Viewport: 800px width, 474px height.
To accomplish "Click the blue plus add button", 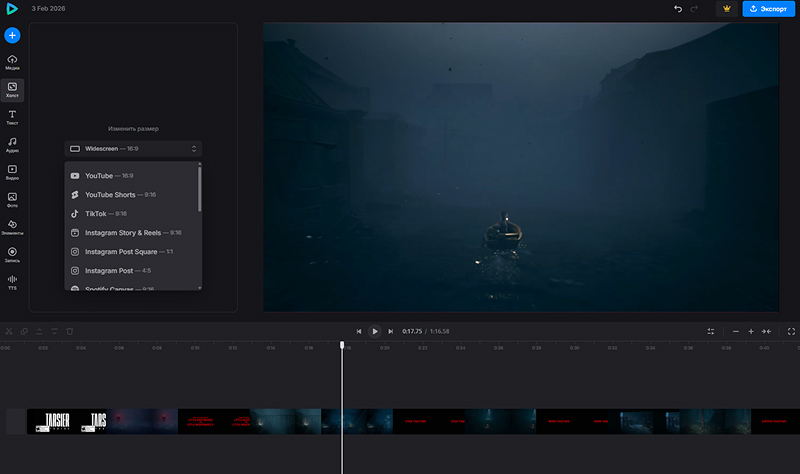I will pos(12,35).
